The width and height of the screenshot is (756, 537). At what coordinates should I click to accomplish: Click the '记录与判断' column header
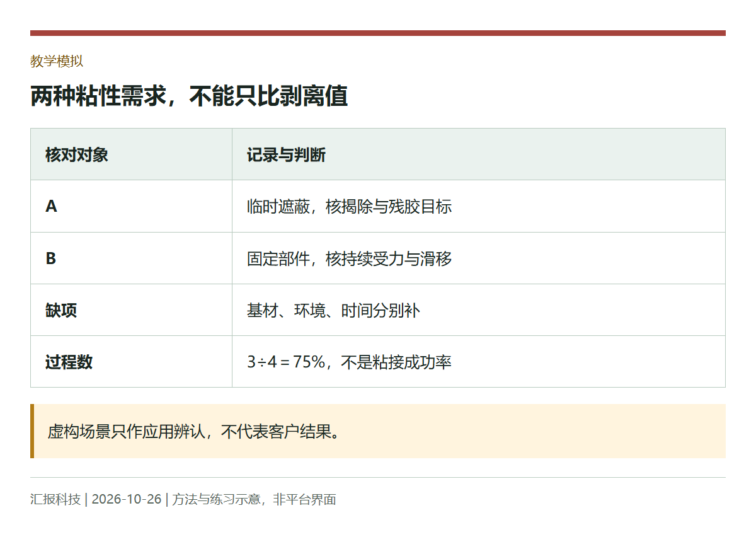pos(479,154)
